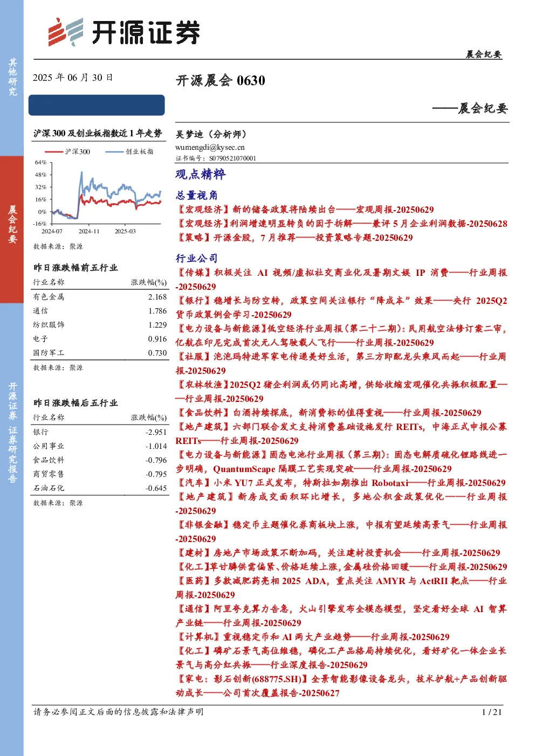Click the 开源晨会 0630 title
535x756 pixels.
point(221,80)
